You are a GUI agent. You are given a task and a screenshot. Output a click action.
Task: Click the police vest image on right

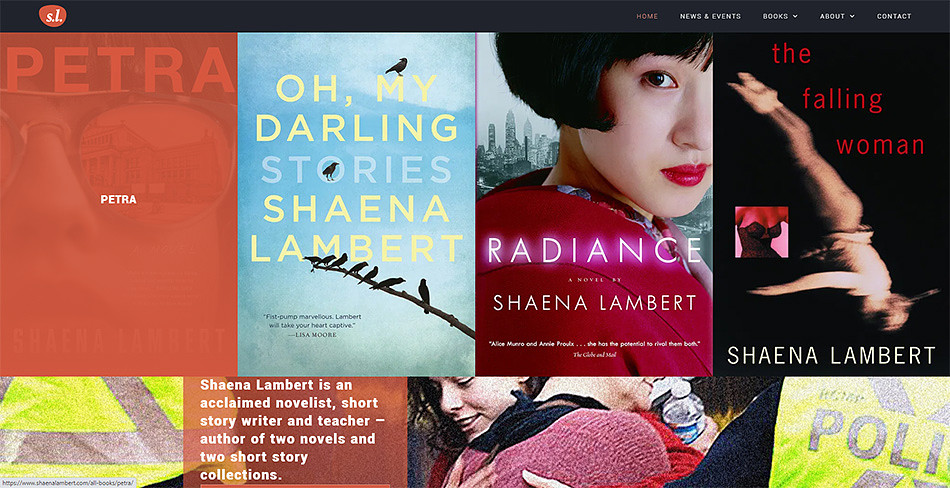(x=863, y=432)
